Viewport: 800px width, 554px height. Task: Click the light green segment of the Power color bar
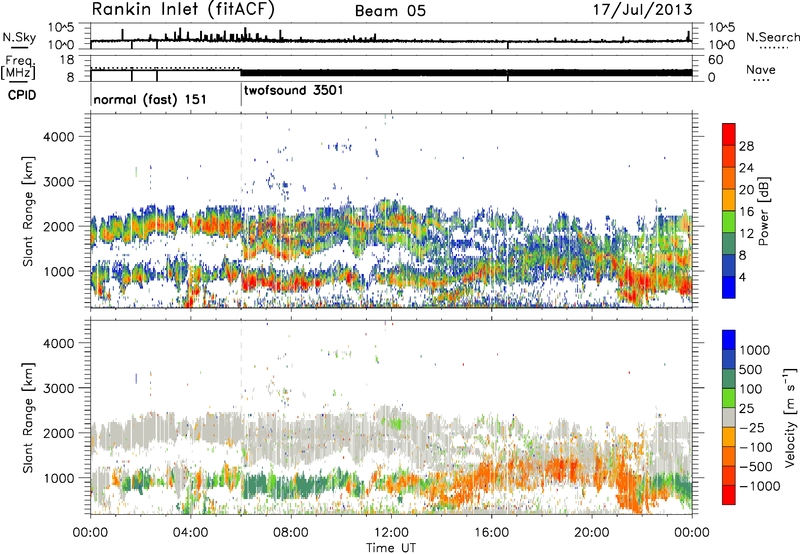pos(729,221)
